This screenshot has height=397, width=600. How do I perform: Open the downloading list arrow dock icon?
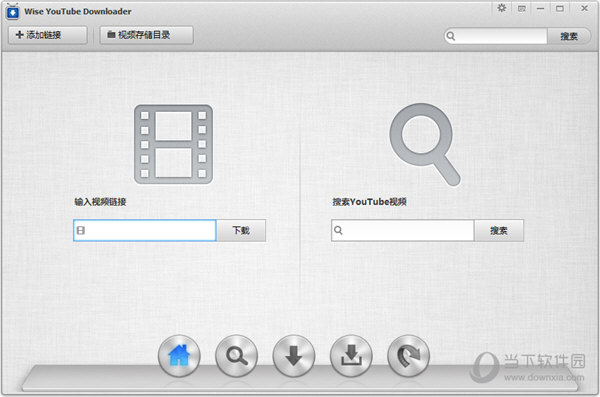294,356
